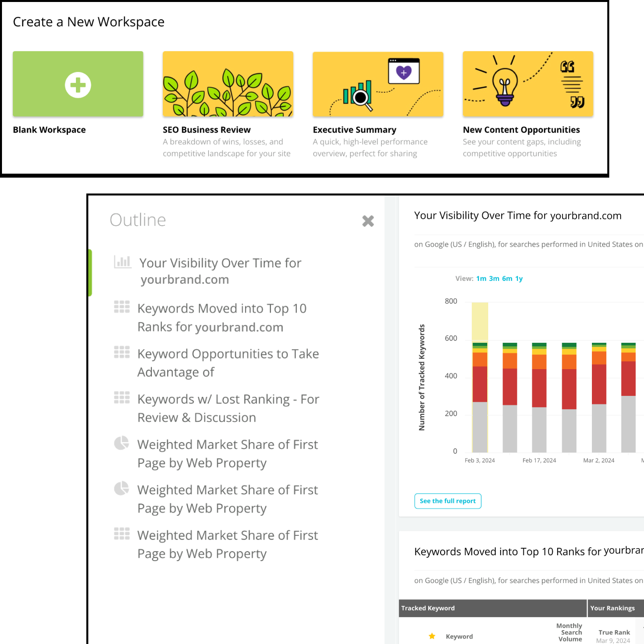Open the New Content Opportunities template thumbnail
Image resolution: width=644 pixels, height=644 pixels.
(x=528, y=84)
